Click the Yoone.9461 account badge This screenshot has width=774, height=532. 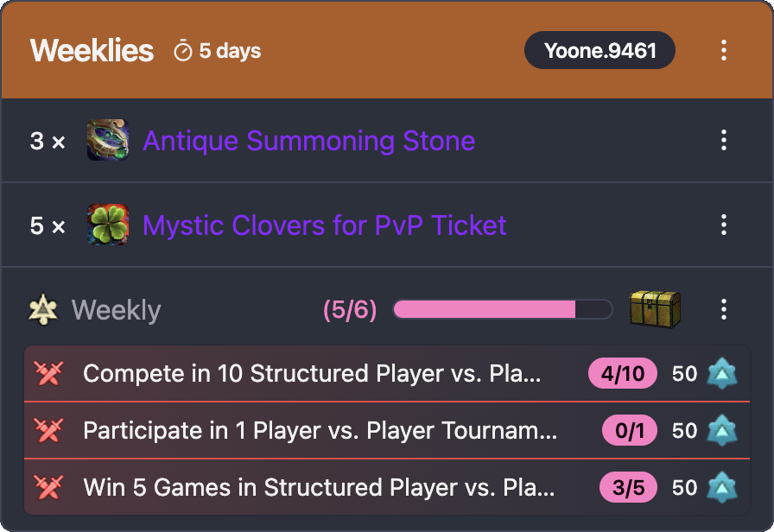coord(600,50)
